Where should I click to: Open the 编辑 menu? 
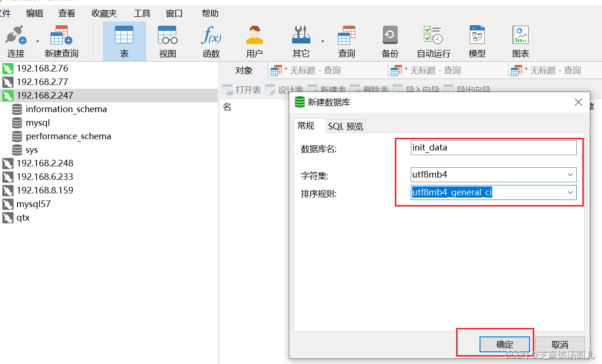[x=35, y=14]
